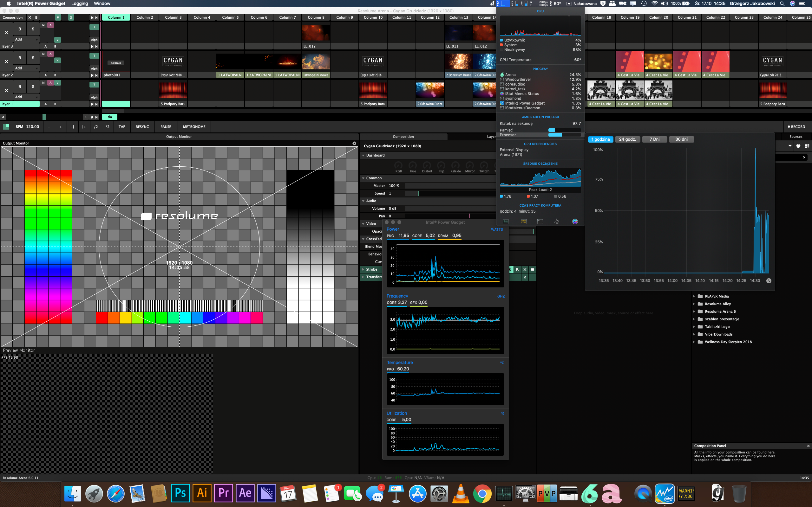Toggle the transition T button on layer 2
Screen dimensions: 812x507
coord(94,56)
